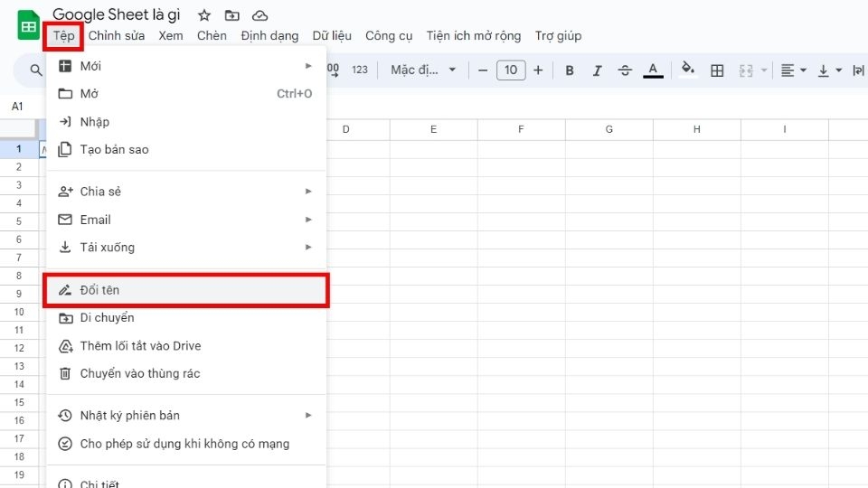Select column G header
The width and height of the screenshot is (868, 488).
coord(609,129)
